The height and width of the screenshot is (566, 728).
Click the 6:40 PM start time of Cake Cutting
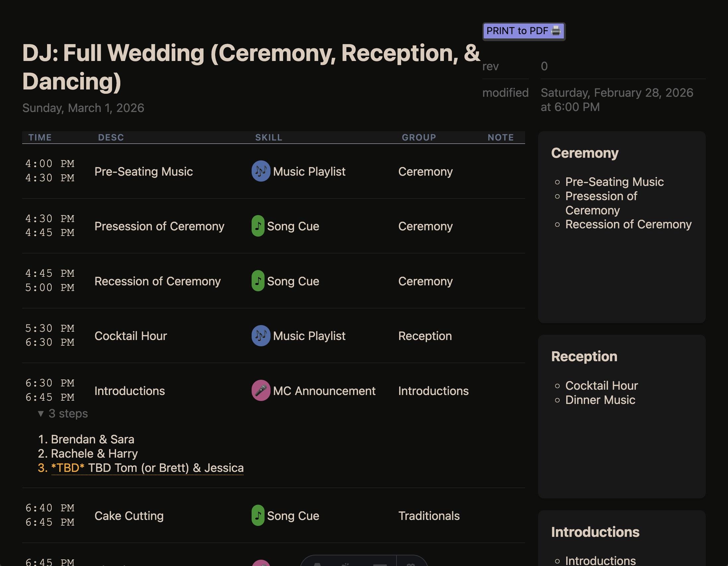(x=50, y=508)
